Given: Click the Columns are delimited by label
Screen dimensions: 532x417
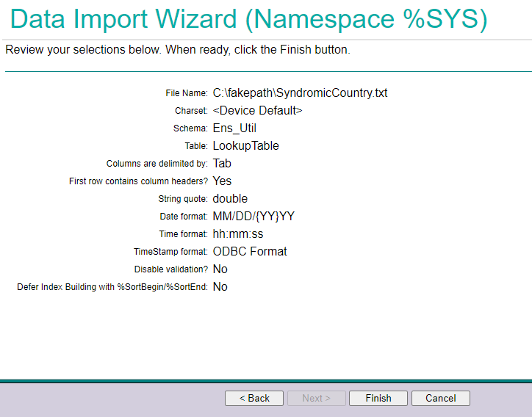Looking at the screenshot, I should coord(157,164).
